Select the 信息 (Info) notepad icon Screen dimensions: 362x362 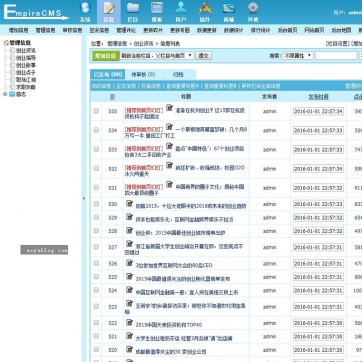[109, 12]
